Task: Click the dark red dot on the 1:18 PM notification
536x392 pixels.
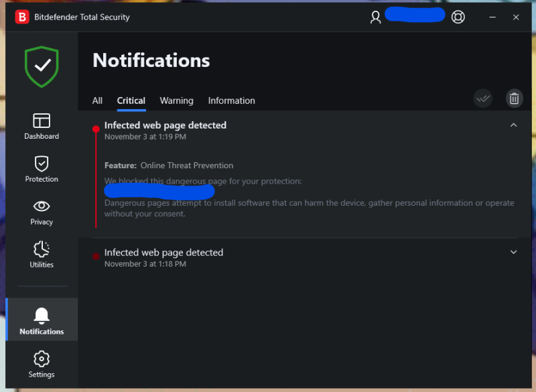Action: click(x=96, y=256)
